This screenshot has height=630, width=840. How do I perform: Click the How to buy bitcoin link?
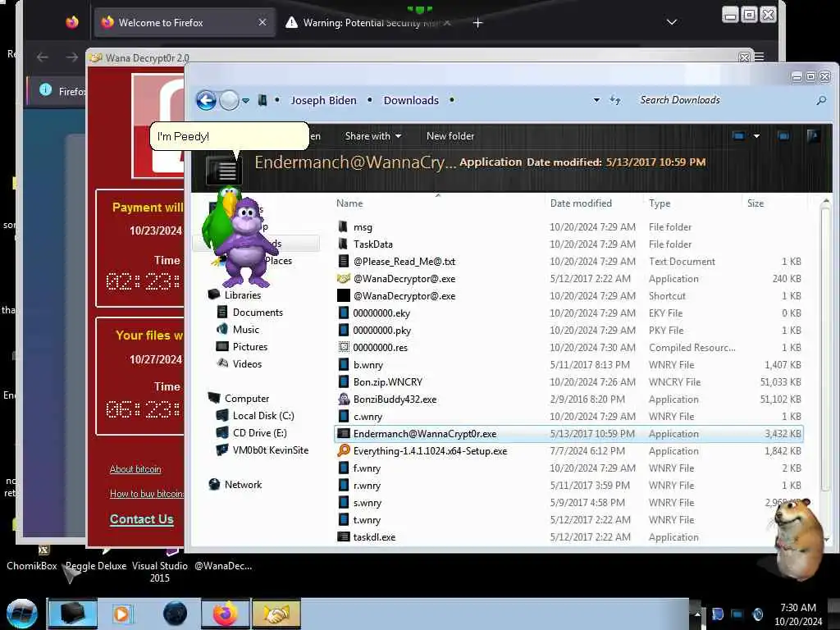(147, 494)
